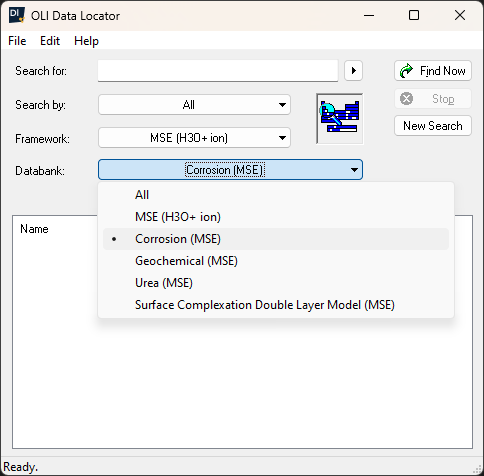Click the Ready status bar text
484x476 pixels.
[x=20, y=467]
